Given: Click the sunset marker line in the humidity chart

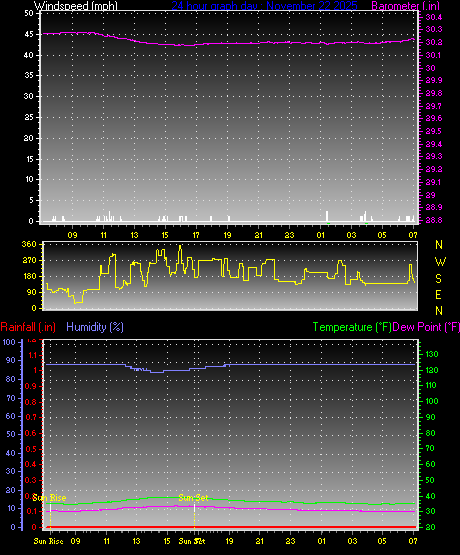Looking at the screenshot, I should point(194,517).
